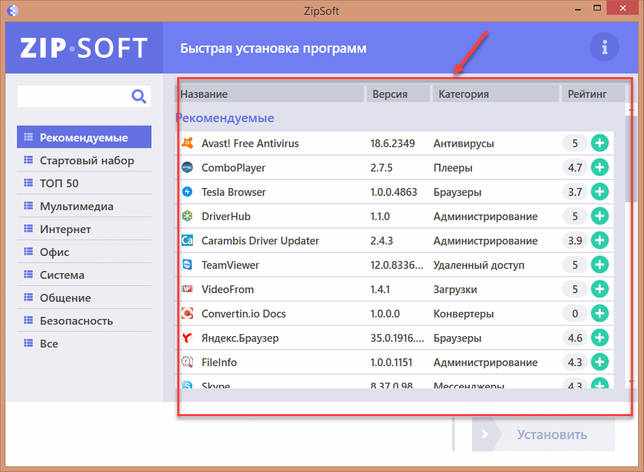Open Мультимедиа category
Image resolution: width=644 pixels, height=472 pixels.
coord(84,206)
